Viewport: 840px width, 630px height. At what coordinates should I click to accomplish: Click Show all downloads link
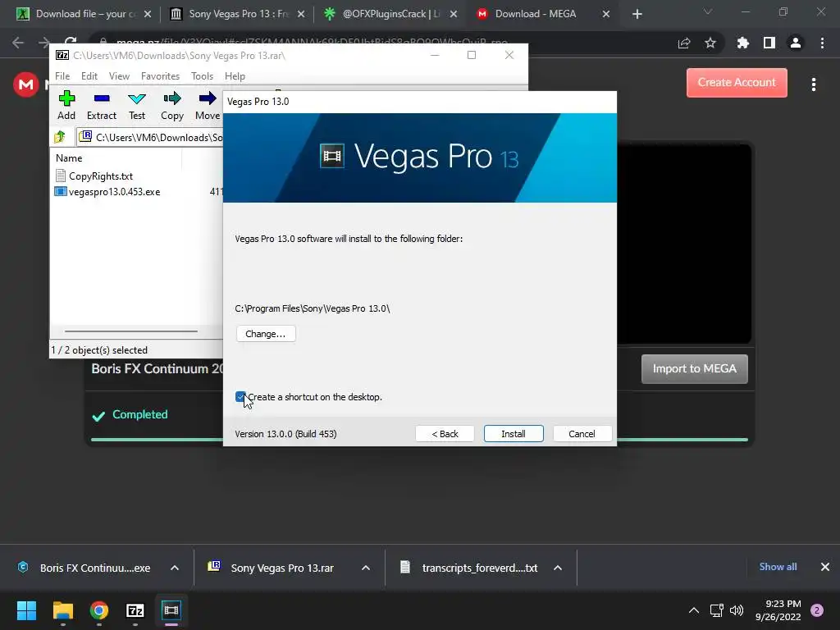coord(778,567)
